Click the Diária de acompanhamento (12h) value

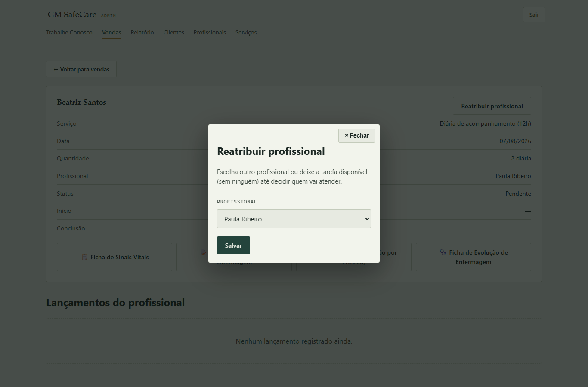pyautogui.click(x=485, y=123)
